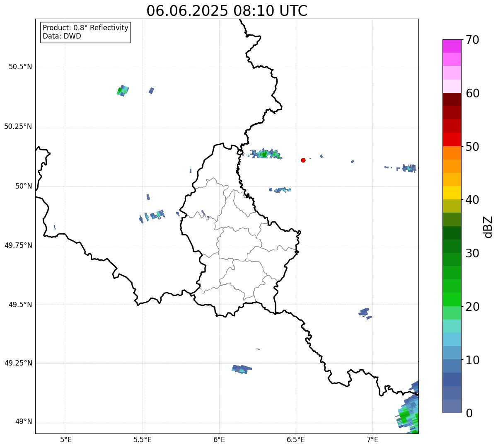Pick the yellow swatch just above 40

[452, 193]
